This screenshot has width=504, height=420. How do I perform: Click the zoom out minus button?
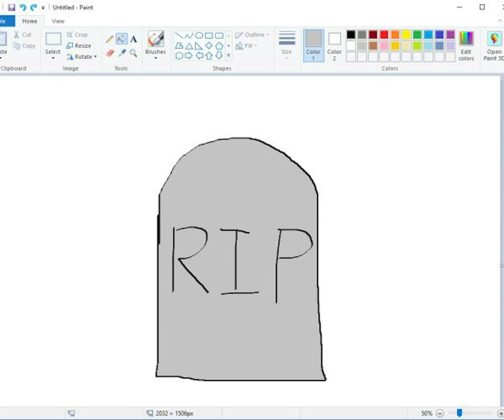(440, 413)
